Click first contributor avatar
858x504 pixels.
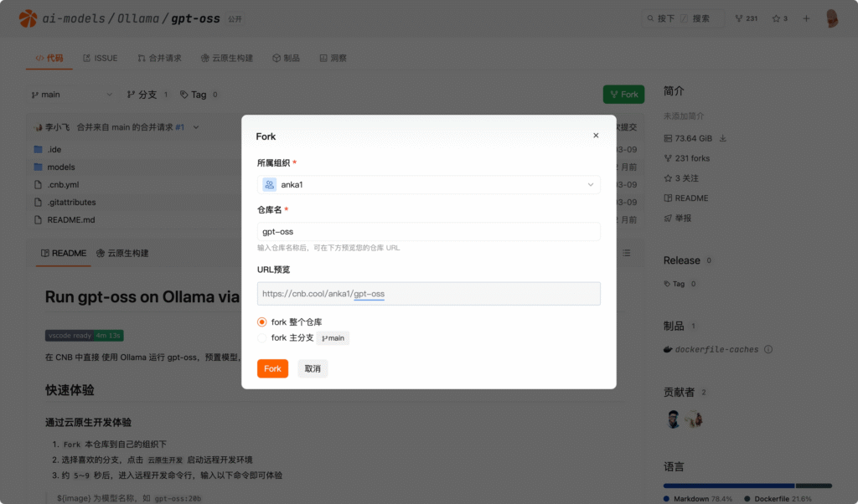(x=674, y=419)
